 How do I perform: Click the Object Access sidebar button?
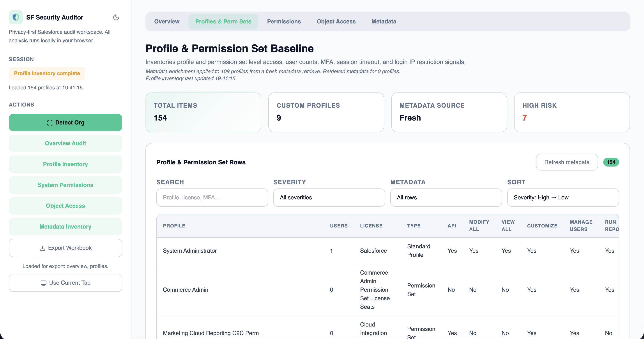(65, 206)
